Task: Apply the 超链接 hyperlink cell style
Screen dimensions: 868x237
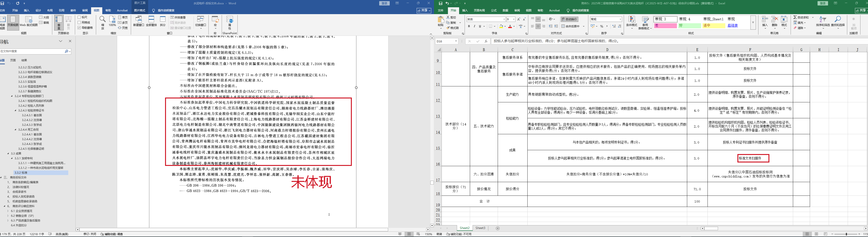Action: click(733, 26)
